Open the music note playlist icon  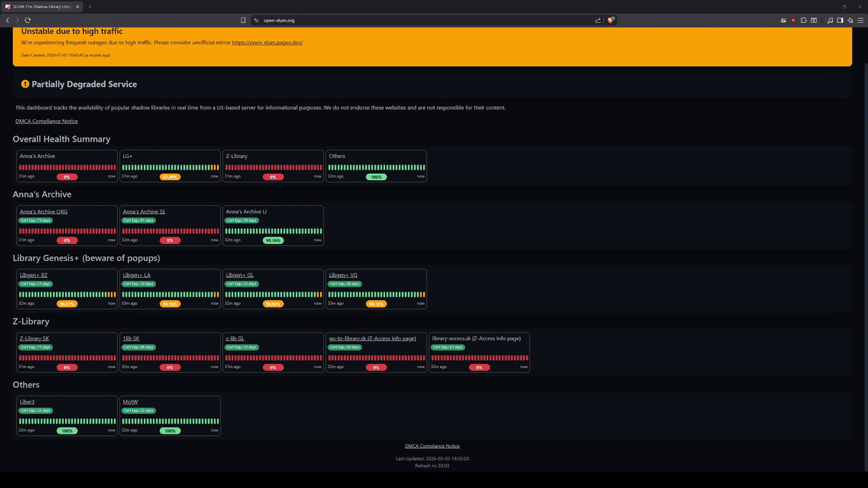pyautogui.click(x=830, y=20)
